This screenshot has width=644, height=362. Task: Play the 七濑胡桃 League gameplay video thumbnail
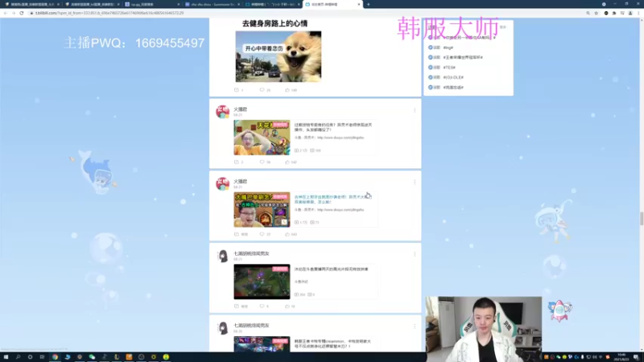point(262,282)
